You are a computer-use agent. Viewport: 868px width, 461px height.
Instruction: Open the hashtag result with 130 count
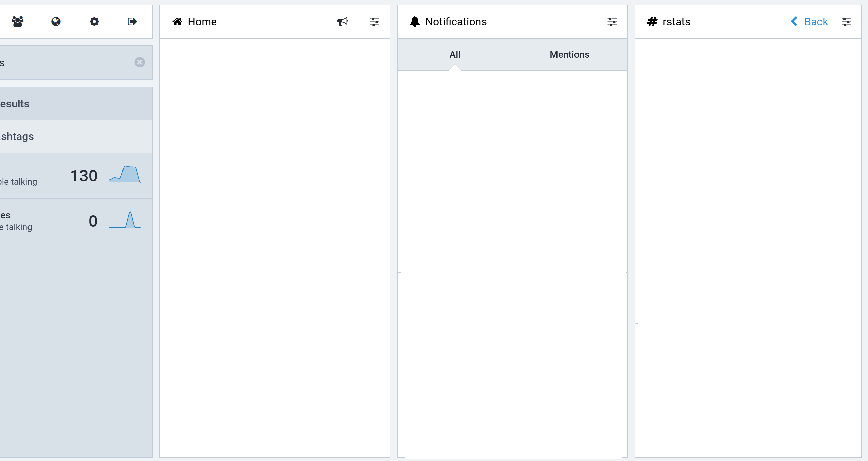[x=76, y=176]
